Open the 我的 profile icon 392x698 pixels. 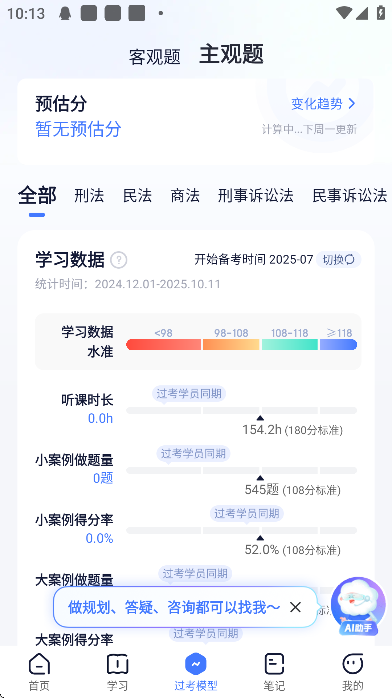tap(352, 664)
